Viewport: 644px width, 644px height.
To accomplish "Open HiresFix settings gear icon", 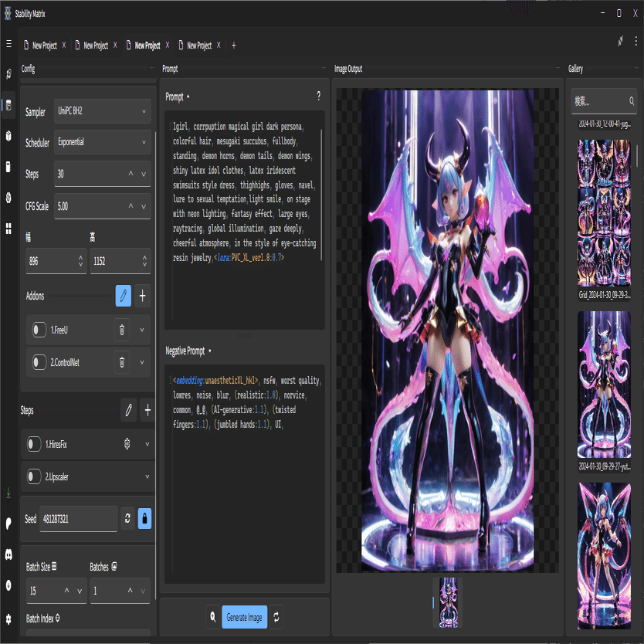I will click(x=127, y=444).
